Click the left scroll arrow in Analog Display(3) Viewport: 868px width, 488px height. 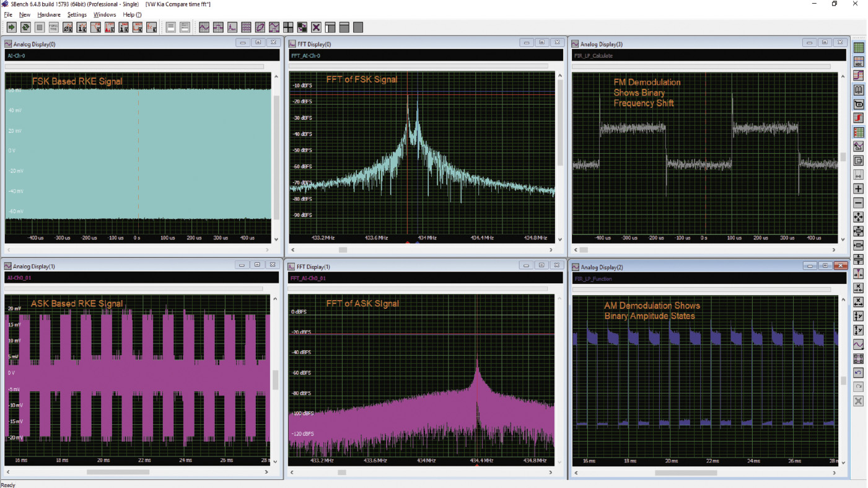(575, 250)
